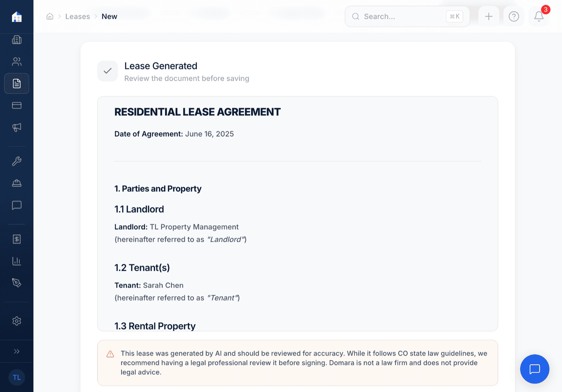Image resolution: width=562 pixels, height=392 pixels.
Task: Create something new with the plus button
Action: pos(489,16)
